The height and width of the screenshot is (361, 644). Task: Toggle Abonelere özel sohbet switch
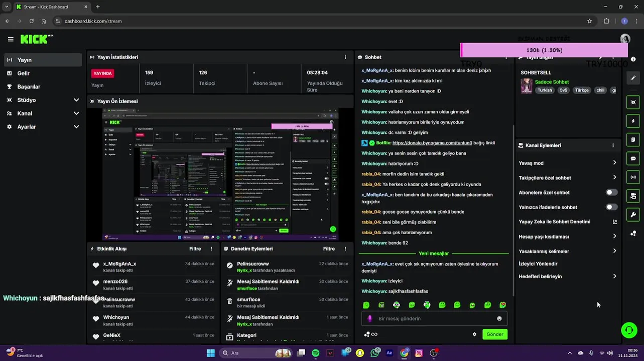pos(611,193)
